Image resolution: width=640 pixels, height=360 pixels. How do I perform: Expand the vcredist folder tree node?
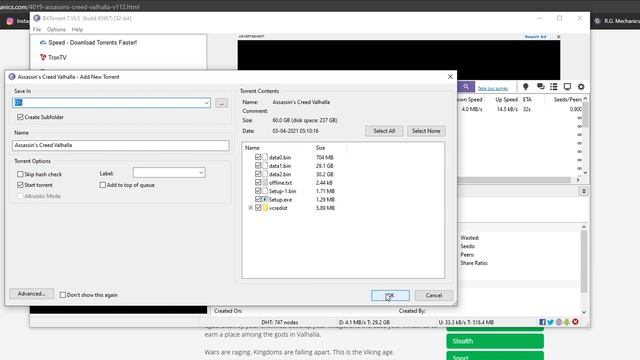[x=251, y=208]
